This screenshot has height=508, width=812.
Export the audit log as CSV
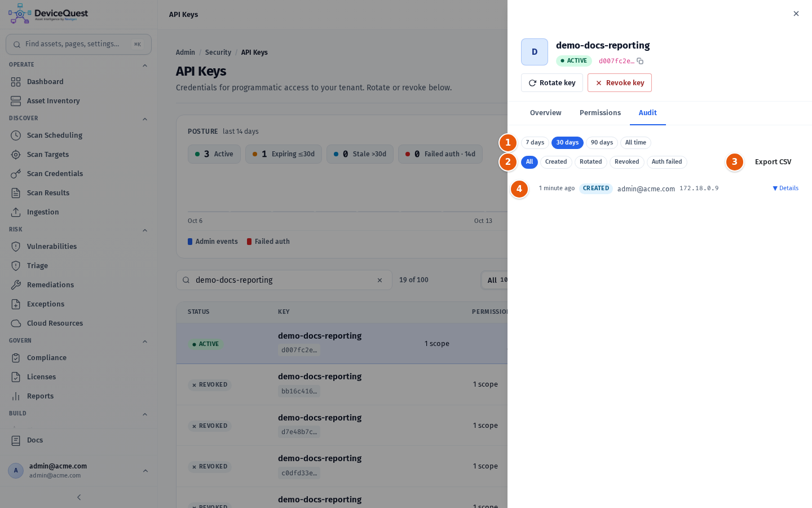(x=773, y=162)
